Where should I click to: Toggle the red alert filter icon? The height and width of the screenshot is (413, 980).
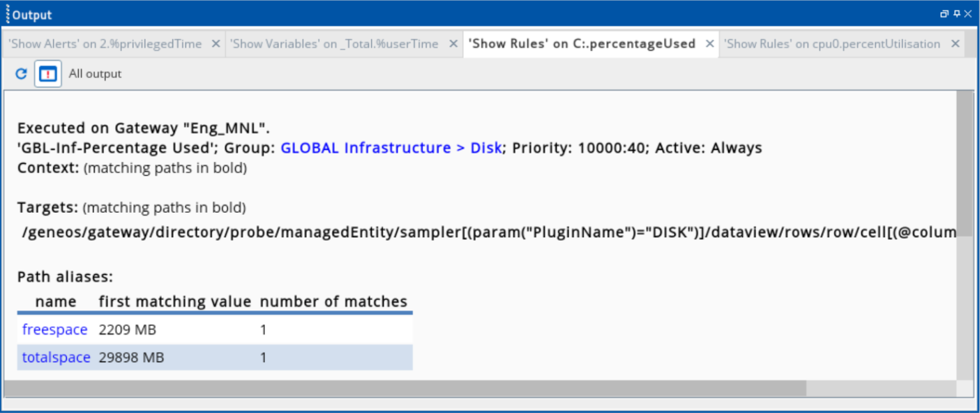47,73
